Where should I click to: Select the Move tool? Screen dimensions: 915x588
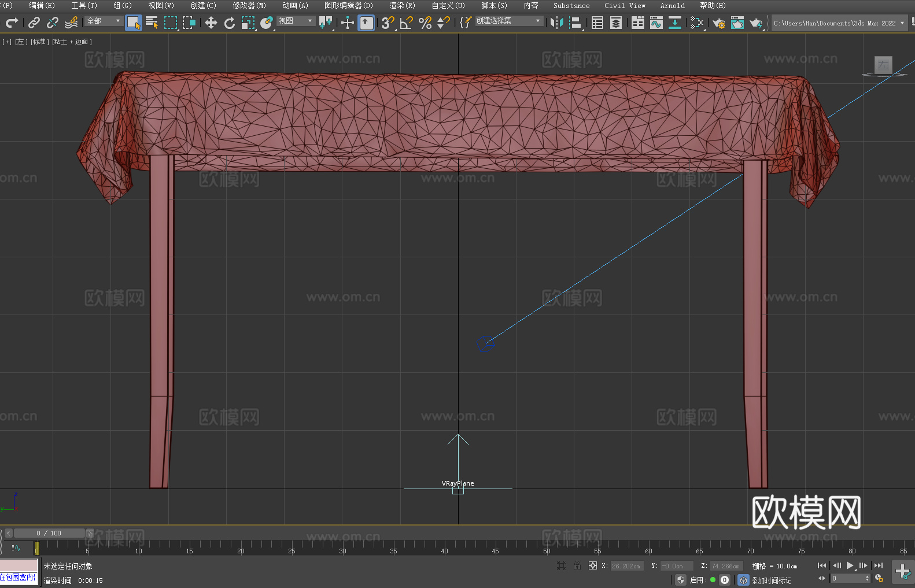[211, 23]
